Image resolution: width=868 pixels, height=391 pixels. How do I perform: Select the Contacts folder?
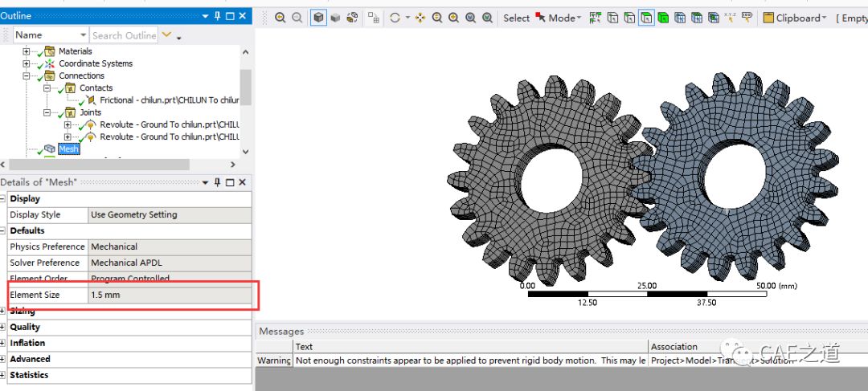pyautogui.click(x=96, y=88)
